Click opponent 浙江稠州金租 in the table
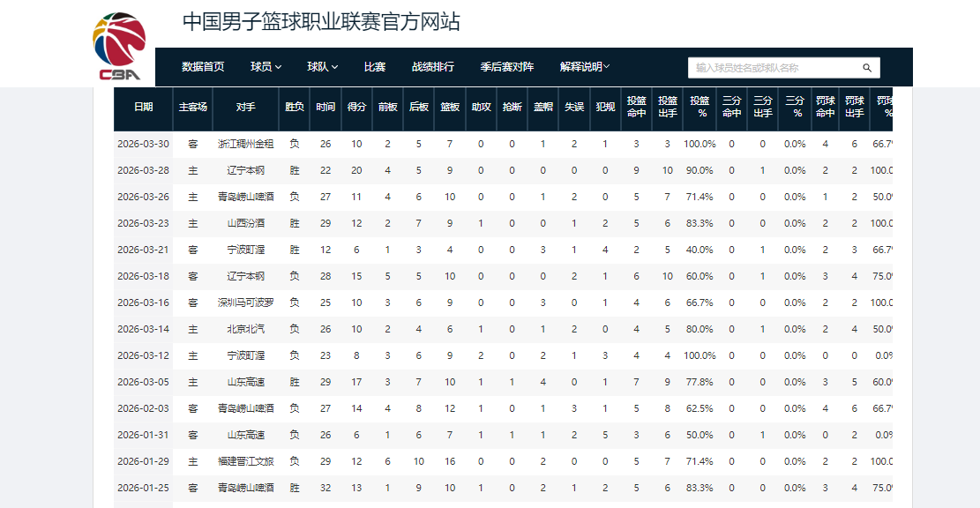The image size is (980, 508). coord(245,144)
